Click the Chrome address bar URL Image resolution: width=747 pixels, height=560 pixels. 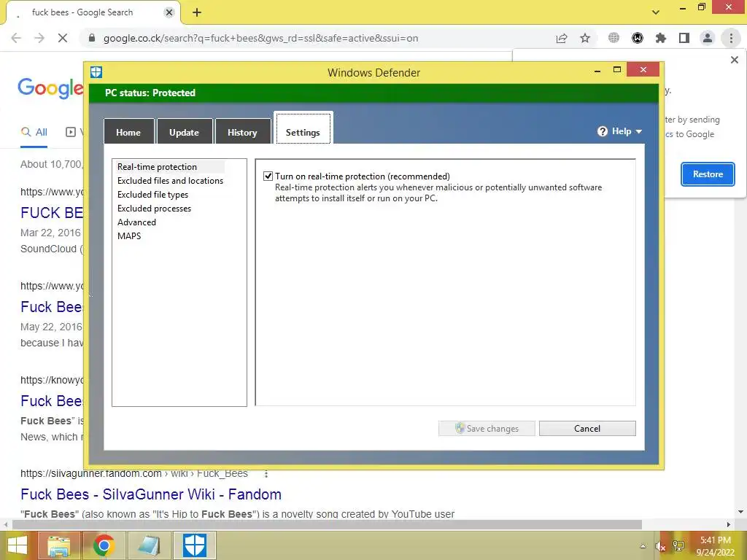[260, 38]
